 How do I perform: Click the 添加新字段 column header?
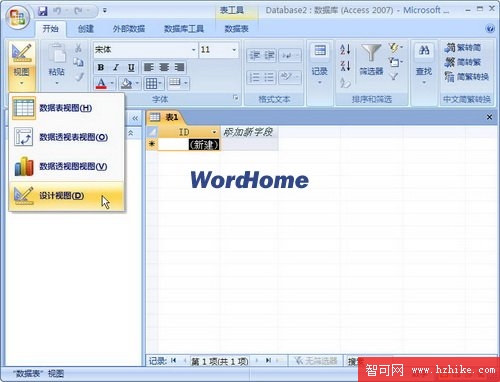(x=249, y=132)
